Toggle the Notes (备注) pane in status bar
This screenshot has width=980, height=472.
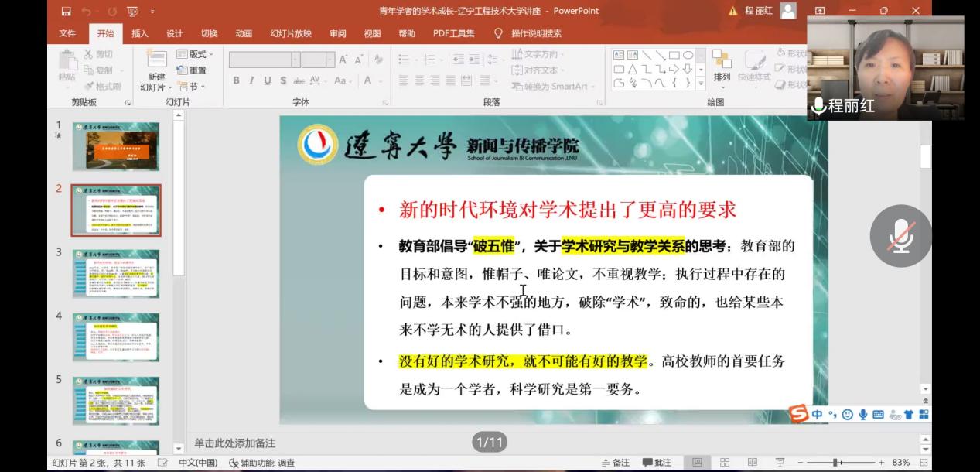click(616, 463)
